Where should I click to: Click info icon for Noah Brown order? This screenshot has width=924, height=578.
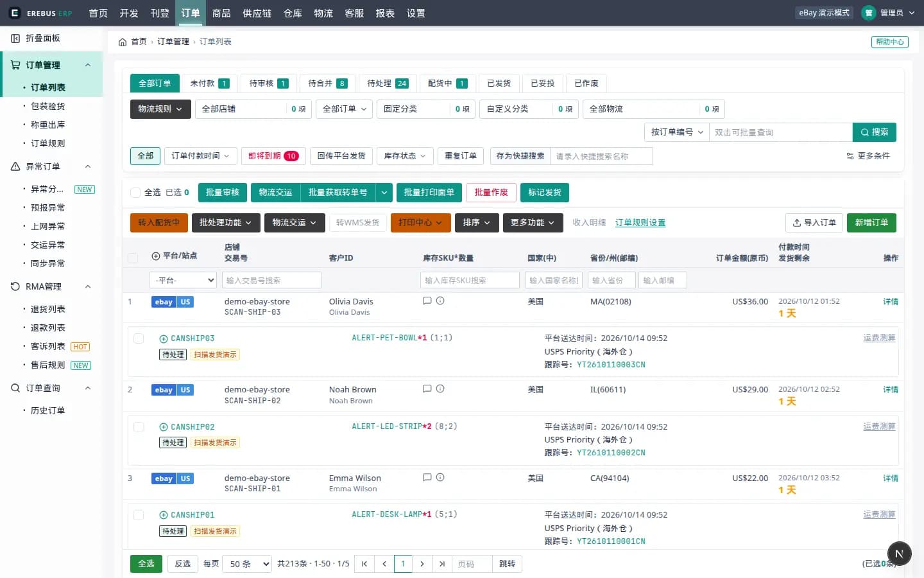point(440,389)
